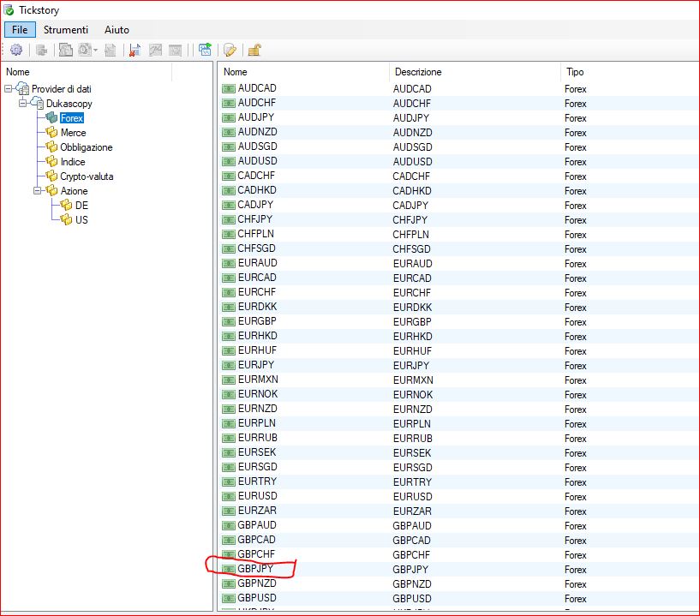Click Tipo column header
The width and height of the screenshot is (700, 616).
(x=575, y=72)
